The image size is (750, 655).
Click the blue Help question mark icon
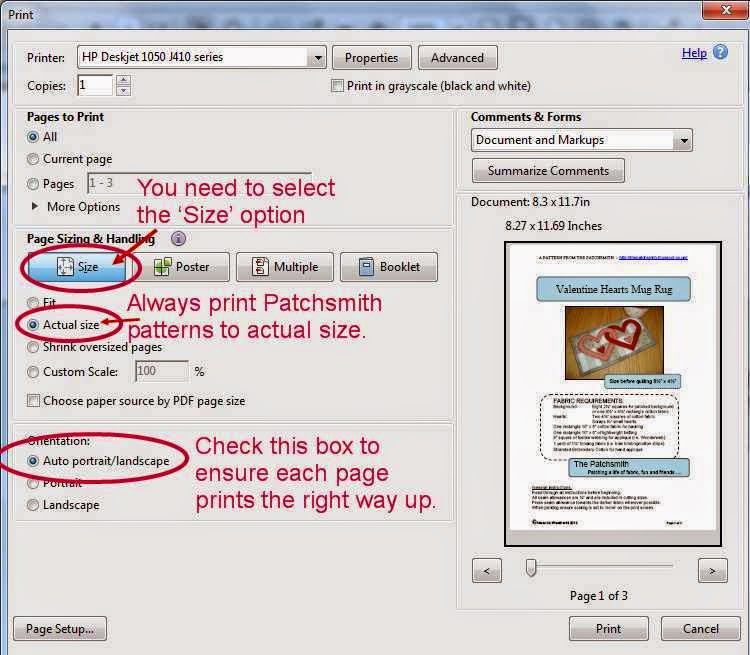[720, 52]
